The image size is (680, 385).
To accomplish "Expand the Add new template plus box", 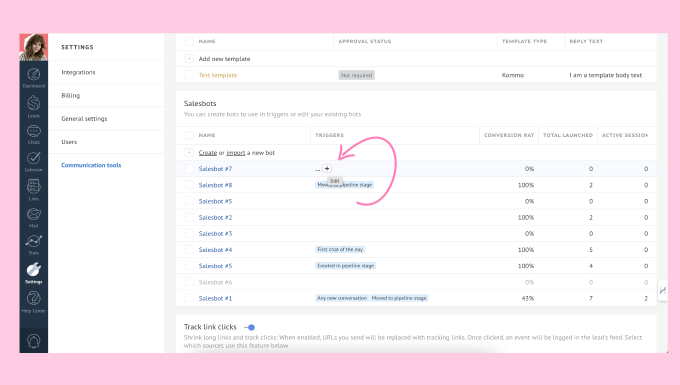I will point(189,59).
